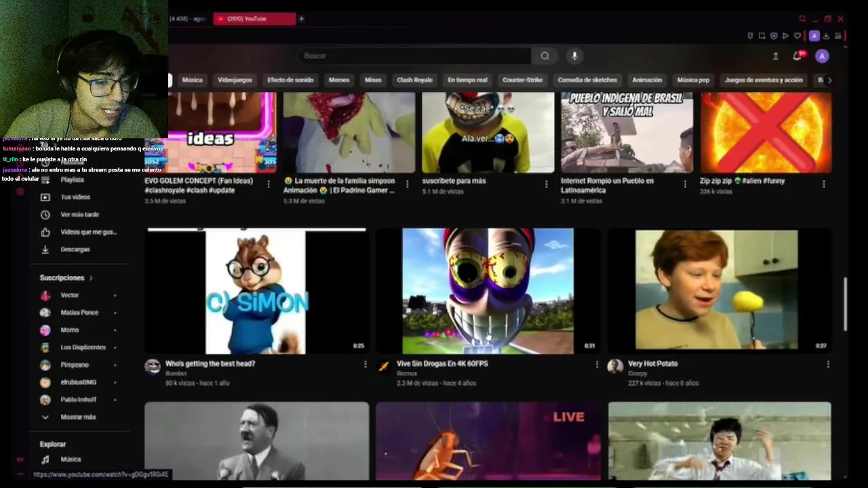Screen dimensions: 868x488
Task: Open the options menu for La muerte de la familia simpson
Action: click(x=407, y=184)
